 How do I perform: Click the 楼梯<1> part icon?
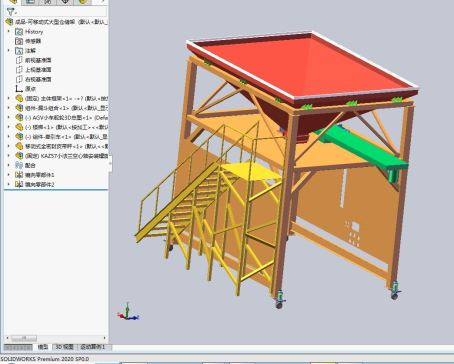click(x=19, y=127)
